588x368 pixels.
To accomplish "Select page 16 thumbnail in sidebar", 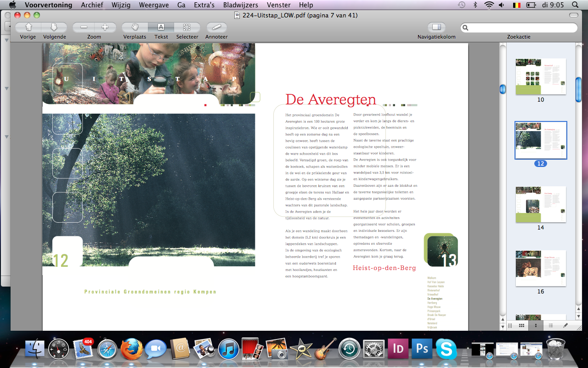I will pyautogui.click(x=541, y=268).
